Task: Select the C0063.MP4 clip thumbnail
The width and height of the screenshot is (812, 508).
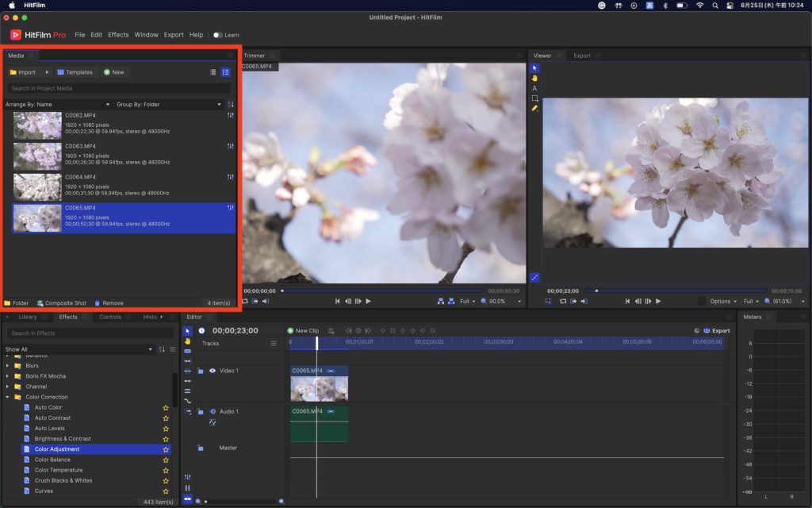Action: point(37,156)
